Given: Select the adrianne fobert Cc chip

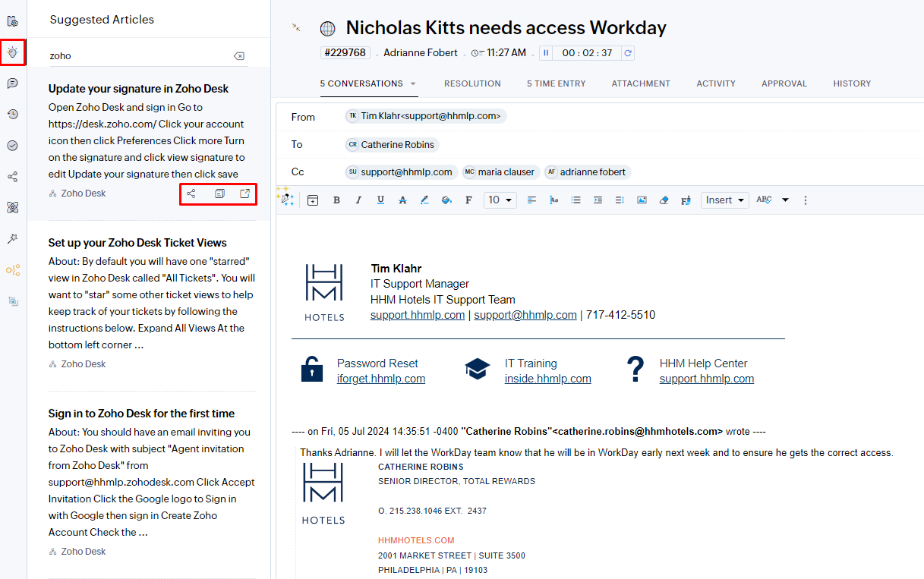Looking at the screenshot, I should point(588,172).
